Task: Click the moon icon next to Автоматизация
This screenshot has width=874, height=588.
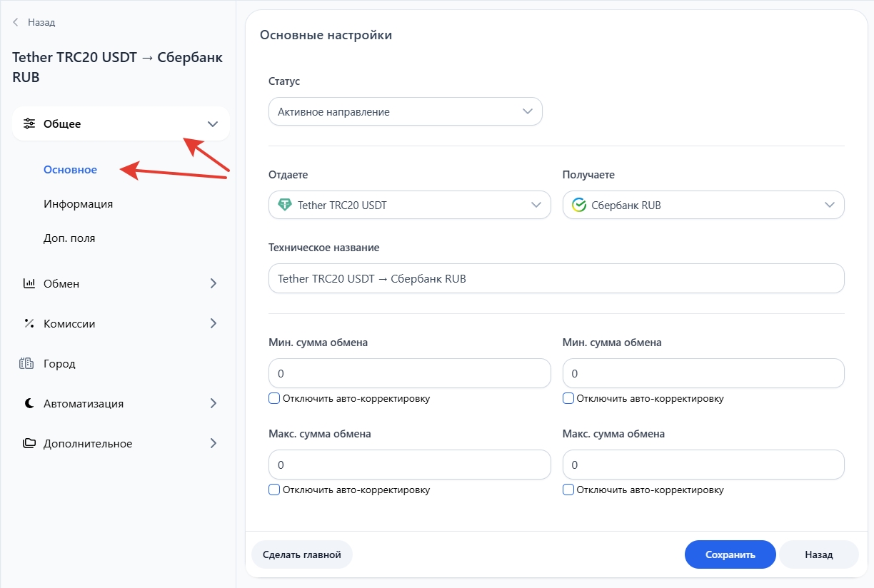Action: 29,403
